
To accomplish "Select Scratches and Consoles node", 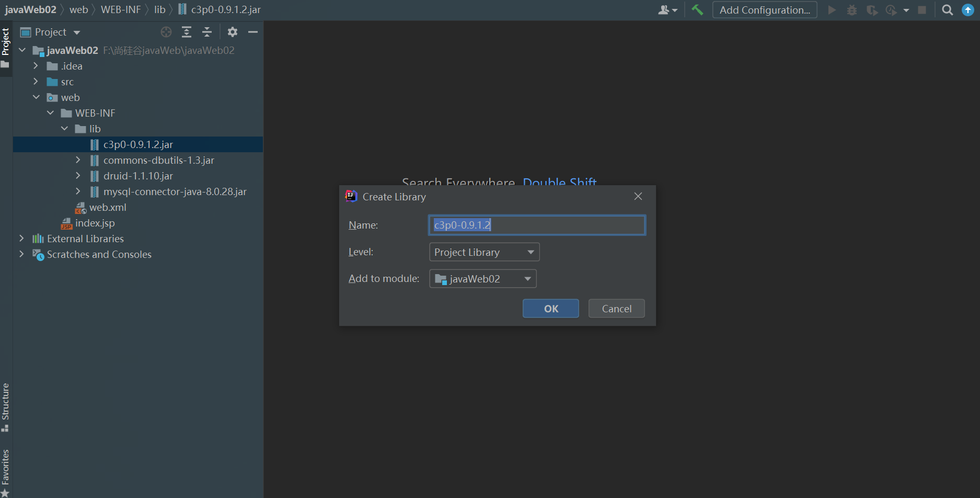I will (99, 254).
